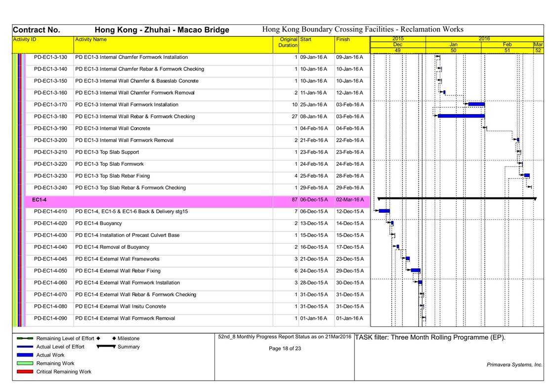Select the EC1-4 group row label

pos(39,200)
